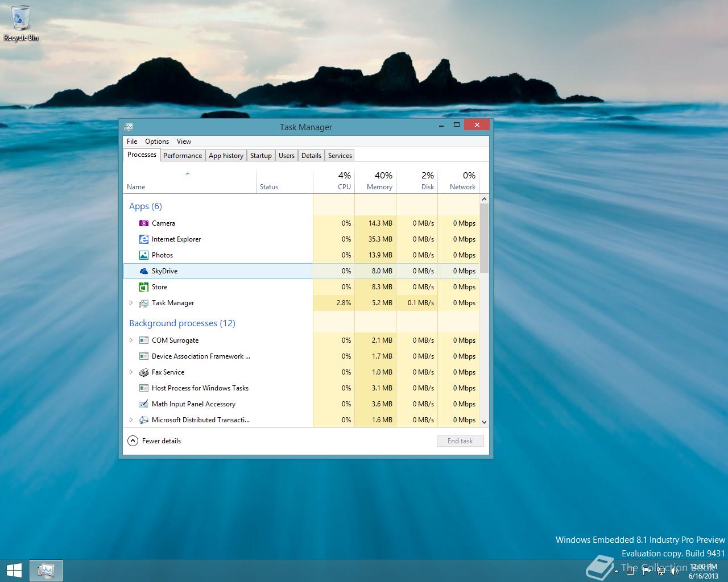
Task: Click the process list scrollbar thumb
Action: coord(484,238)
